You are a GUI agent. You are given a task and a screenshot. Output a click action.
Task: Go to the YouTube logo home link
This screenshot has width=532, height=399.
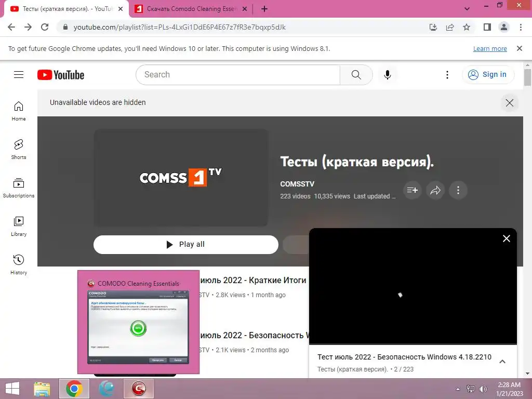(x=61, y=75)
